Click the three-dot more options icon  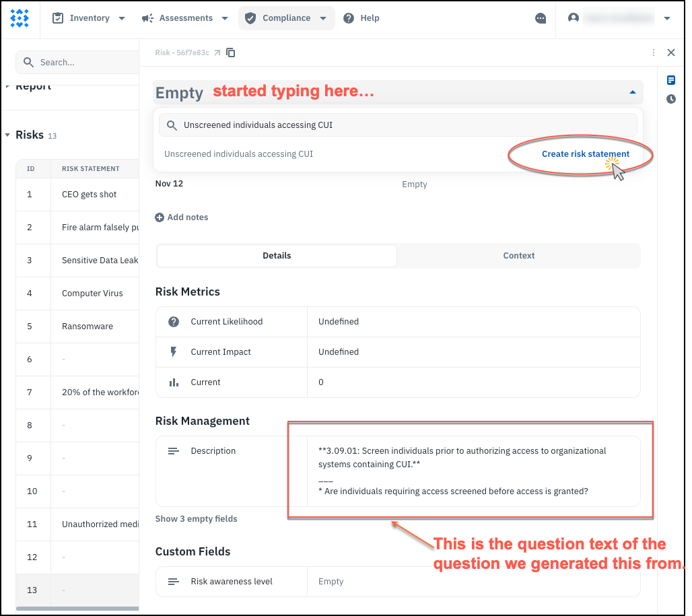[654, 53]
